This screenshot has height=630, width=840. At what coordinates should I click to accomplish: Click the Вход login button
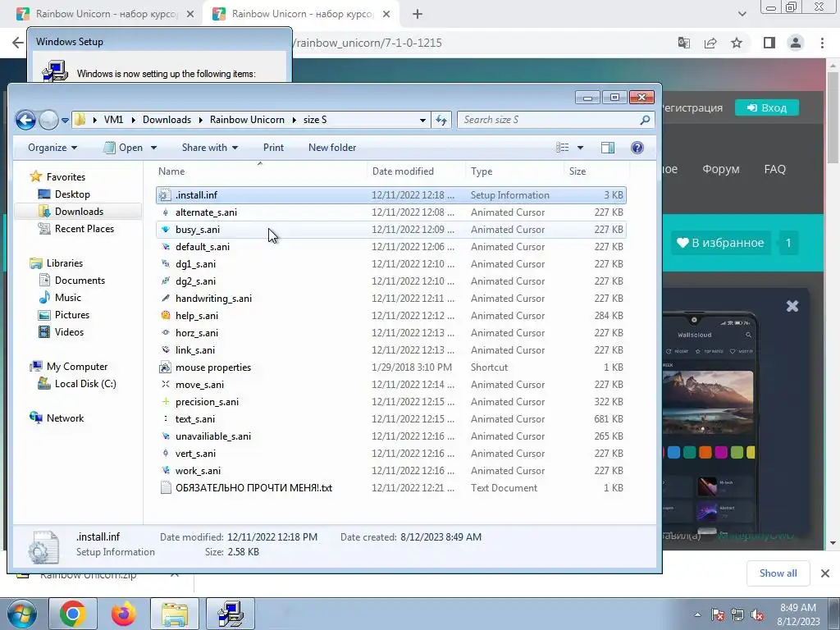click(767, 107)
